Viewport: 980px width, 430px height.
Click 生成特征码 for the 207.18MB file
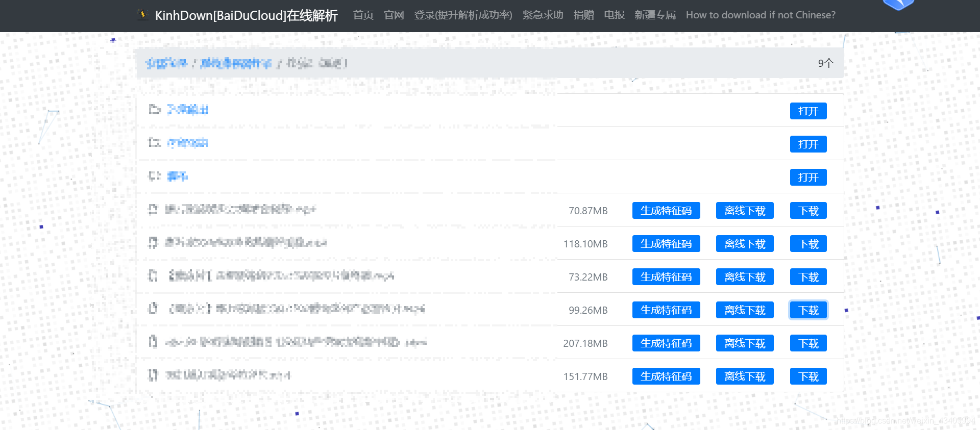point(666,343)
